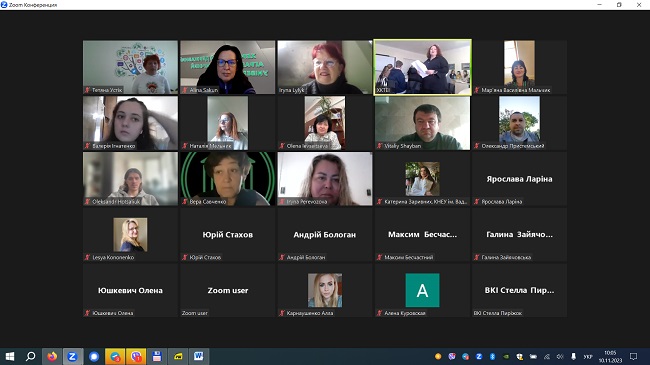Click the clock showing 10:05
This screenshot has width=650, height=365.
point(610,356)
